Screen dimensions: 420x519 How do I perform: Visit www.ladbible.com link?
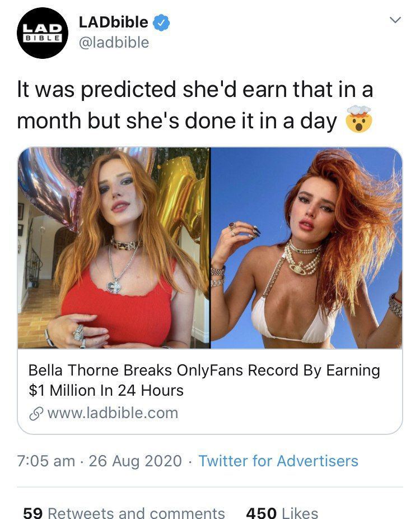tap(113, 413)
